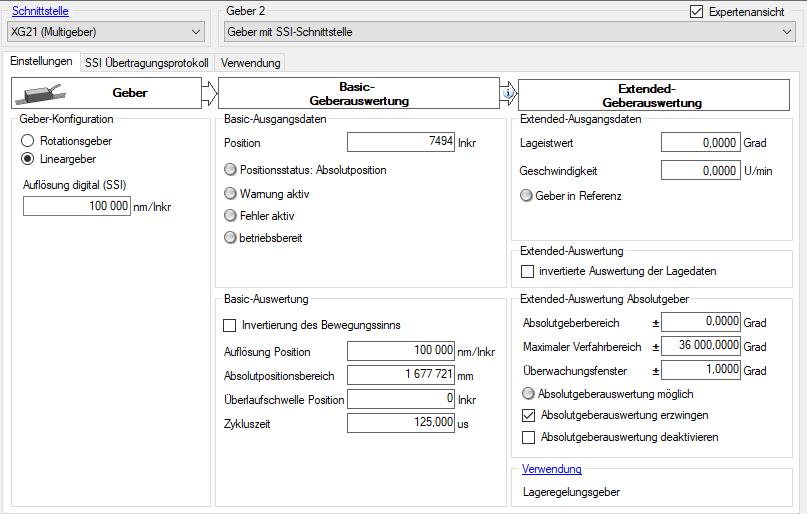This screenshot has height=514, width=807.
Task: Switch to SSI Übertragungsprotokoll tab
Action: [147, 63]
